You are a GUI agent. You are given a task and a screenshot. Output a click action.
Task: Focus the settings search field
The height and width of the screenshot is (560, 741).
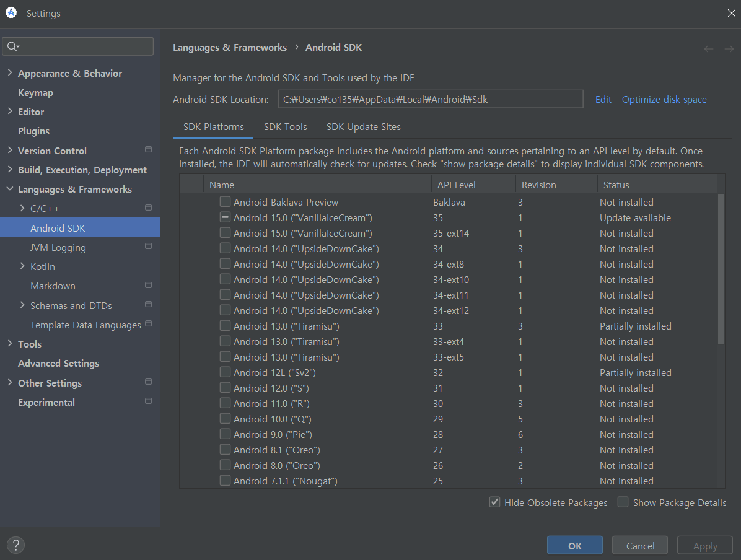(x=78, y=46)
